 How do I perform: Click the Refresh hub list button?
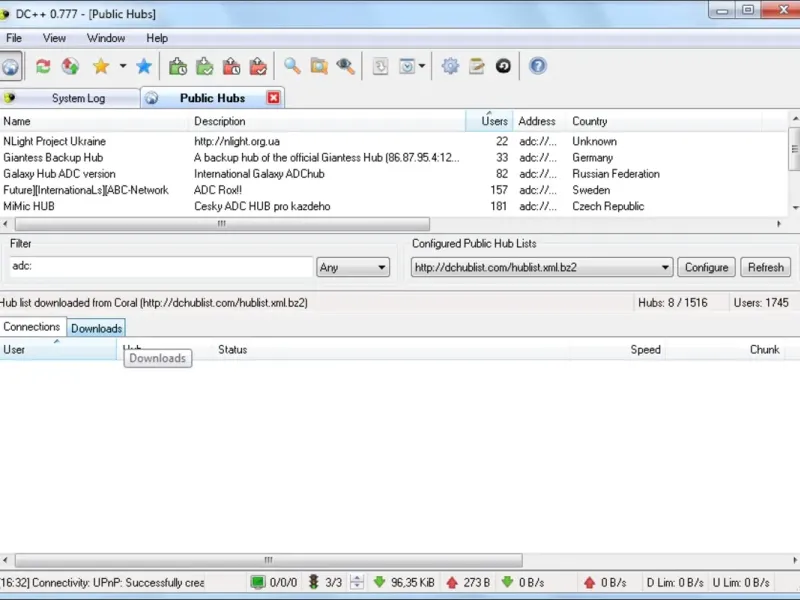click(x=765, y=267)
